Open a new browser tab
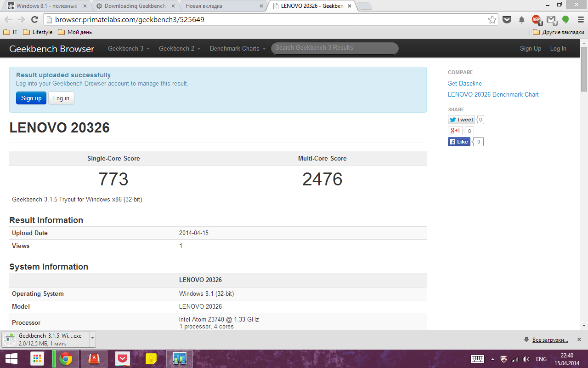This screenshot has height=368, width=588. coord(364,6)
